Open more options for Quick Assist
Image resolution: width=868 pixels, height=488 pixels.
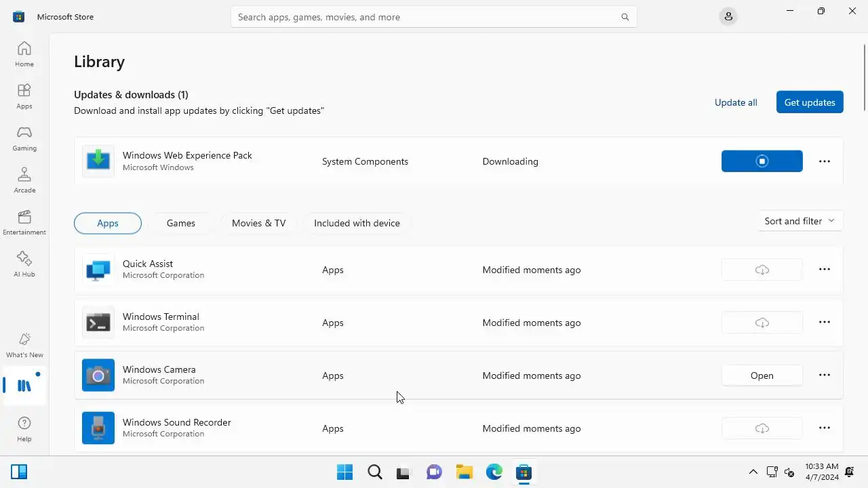(825, 269)
